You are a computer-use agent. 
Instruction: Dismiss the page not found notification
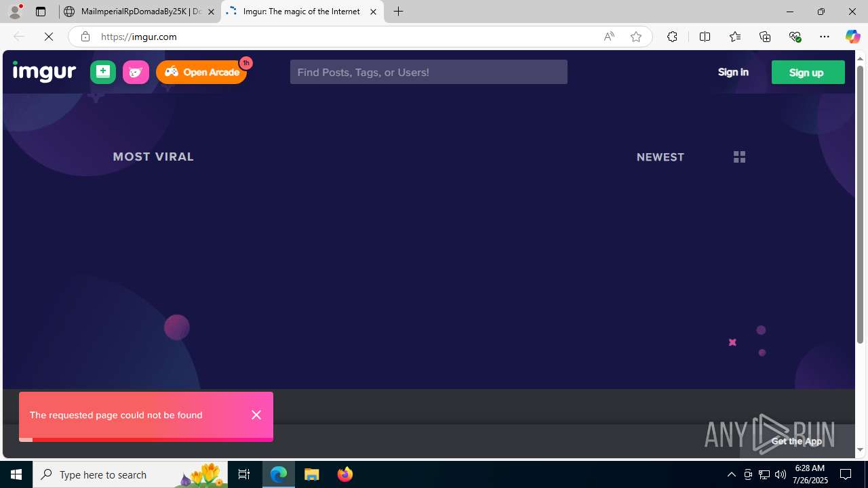256,415
